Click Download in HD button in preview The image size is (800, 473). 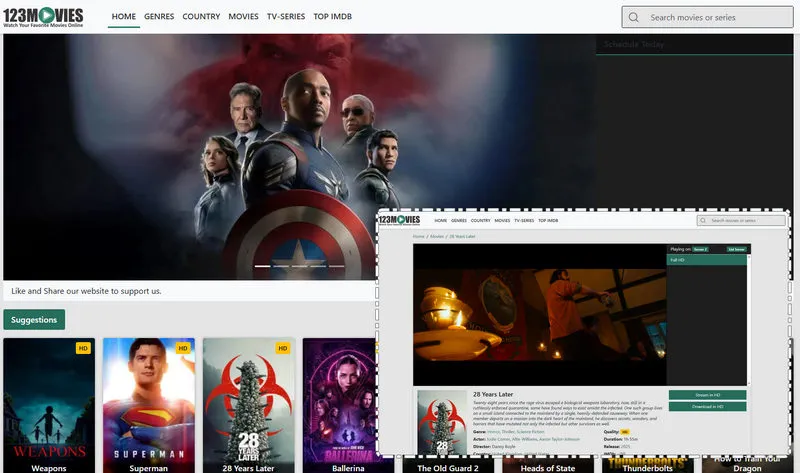click(707, 406)
